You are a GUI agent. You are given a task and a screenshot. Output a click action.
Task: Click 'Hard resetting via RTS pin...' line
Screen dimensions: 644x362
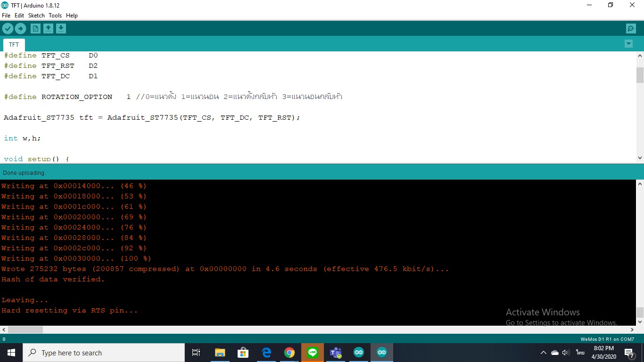point(69,310)
